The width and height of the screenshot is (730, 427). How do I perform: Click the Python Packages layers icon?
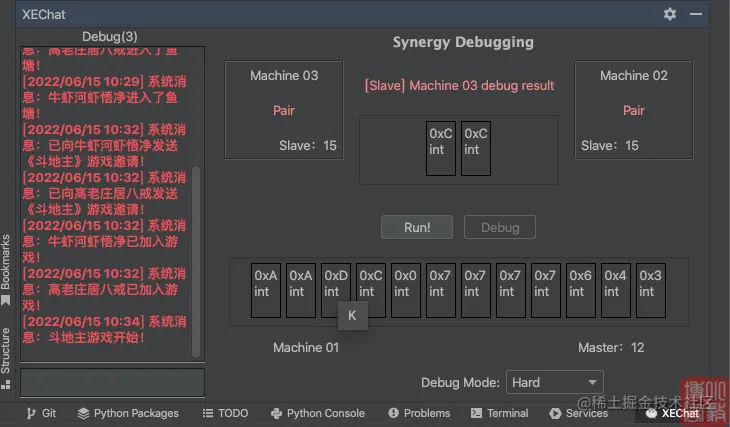click(83, 413)
